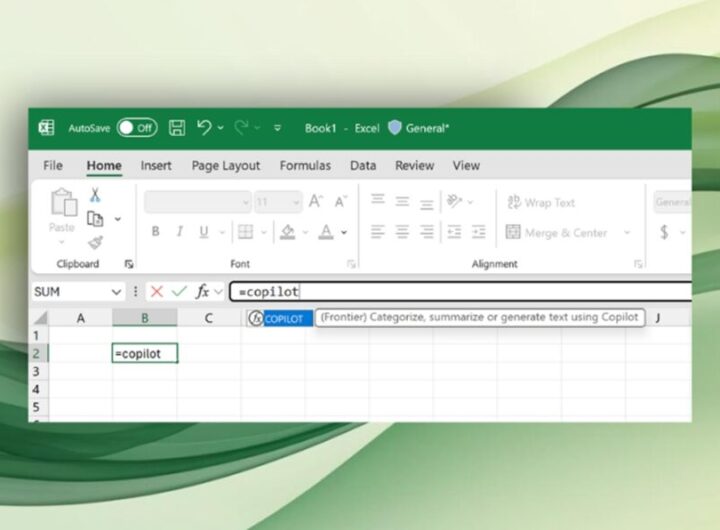Image resolution: width=720 pixels, height=530 pixels.
Task: Click the Increase Font Size icon
Action: 316,202
